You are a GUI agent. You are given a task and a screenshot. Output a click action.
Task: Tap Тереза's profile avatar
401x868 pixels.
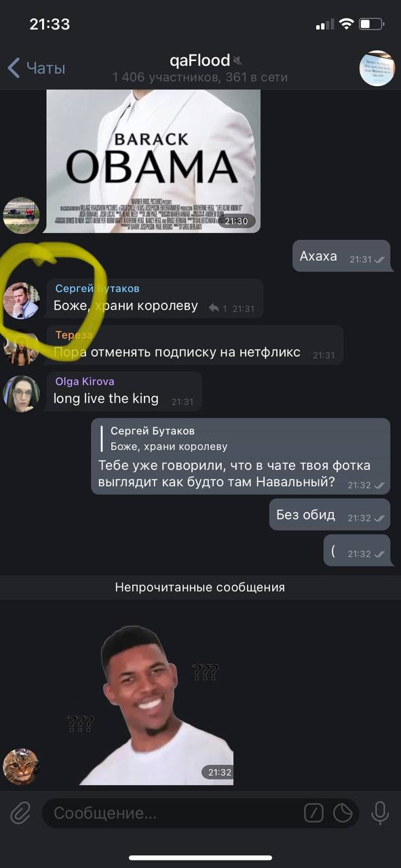point(21,347)
